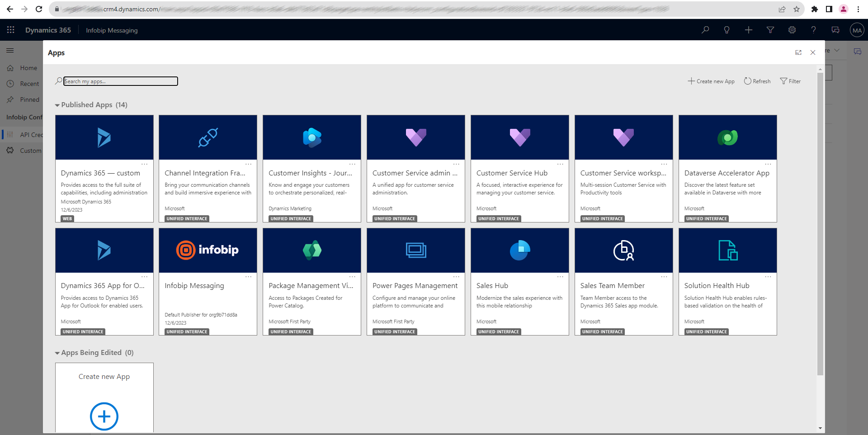Open quick create with the plus icon
Screen dimensions: 868x435
(x=748, y=30)
